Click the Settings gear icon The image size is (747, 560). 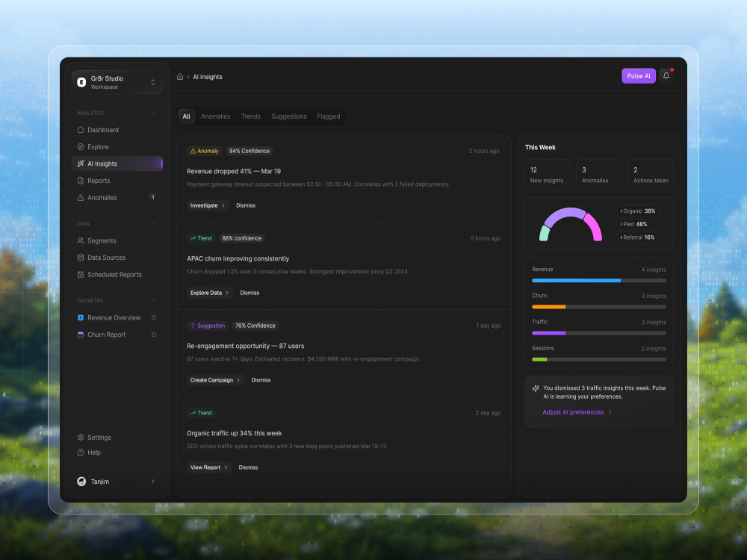tap(81, 437)
